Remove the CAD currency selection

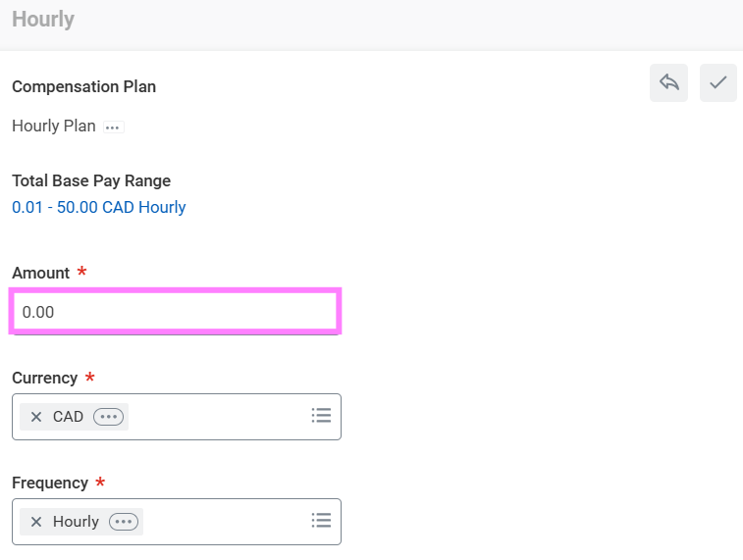[x=36, y=417]
